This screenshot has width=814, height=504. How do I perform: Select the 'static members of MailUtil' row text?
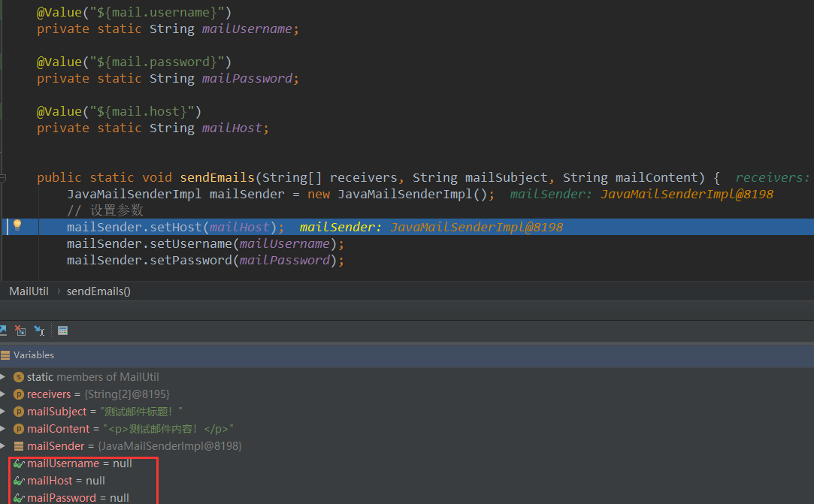point(93,377)
